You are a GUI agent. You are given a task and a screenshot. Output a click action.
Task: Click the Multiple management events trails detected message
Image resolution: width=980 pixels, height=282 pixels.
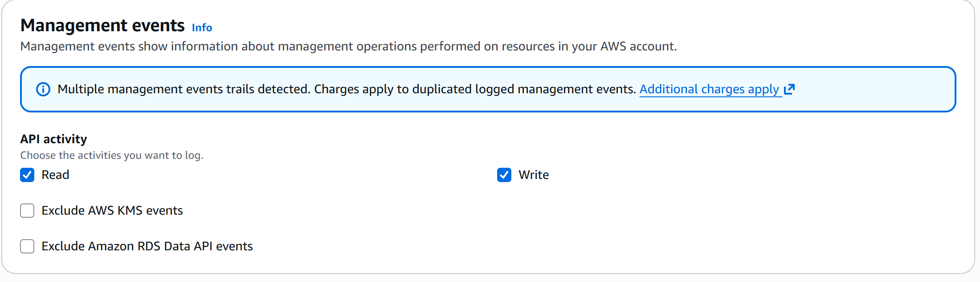[184, 89]
